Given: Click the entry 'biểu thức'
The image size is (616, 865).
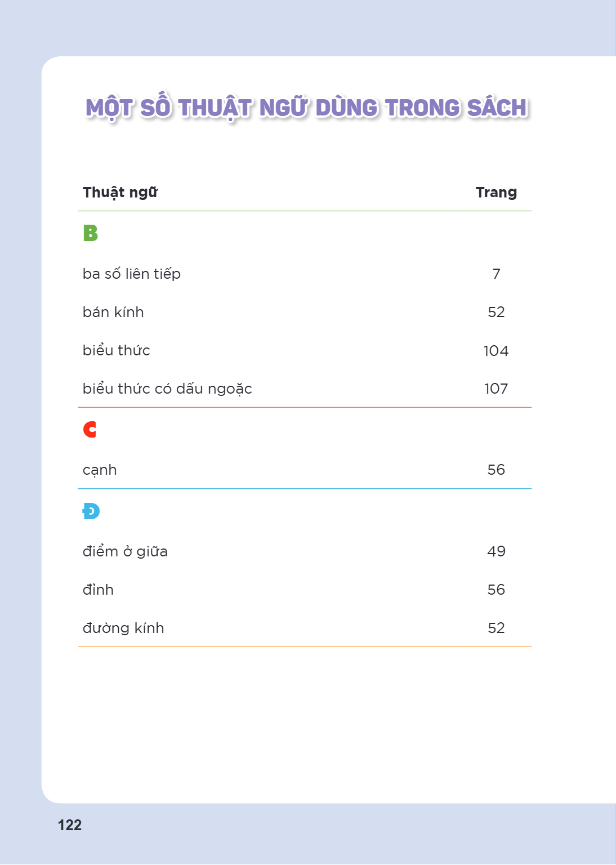Looking at the screenshot, I should point(117,350).
